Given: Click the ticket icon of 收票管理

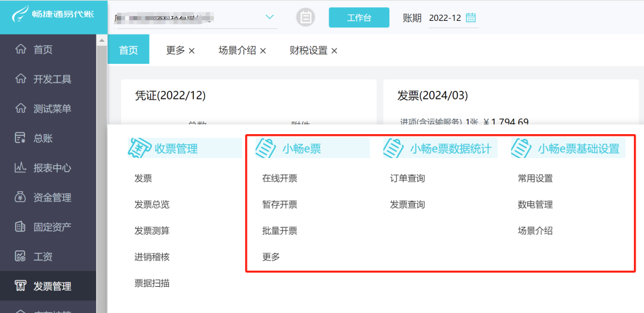Looking at the screenshot, I should tap(139, 148).
